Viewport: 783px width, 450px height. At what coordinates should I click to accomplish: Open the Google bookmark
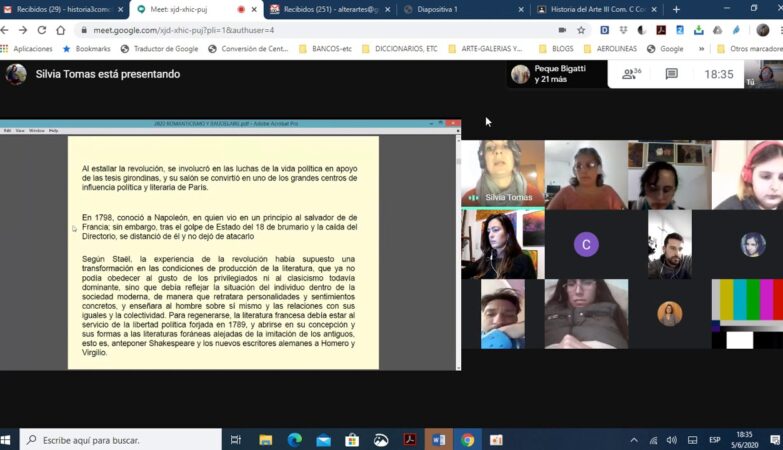[665, 49]
